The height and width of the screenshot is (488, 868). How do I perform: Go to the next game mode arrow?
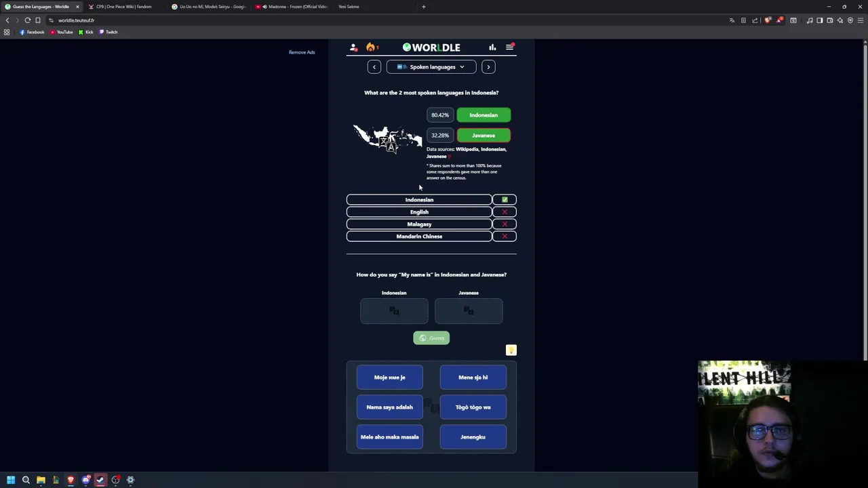(488, 67)
